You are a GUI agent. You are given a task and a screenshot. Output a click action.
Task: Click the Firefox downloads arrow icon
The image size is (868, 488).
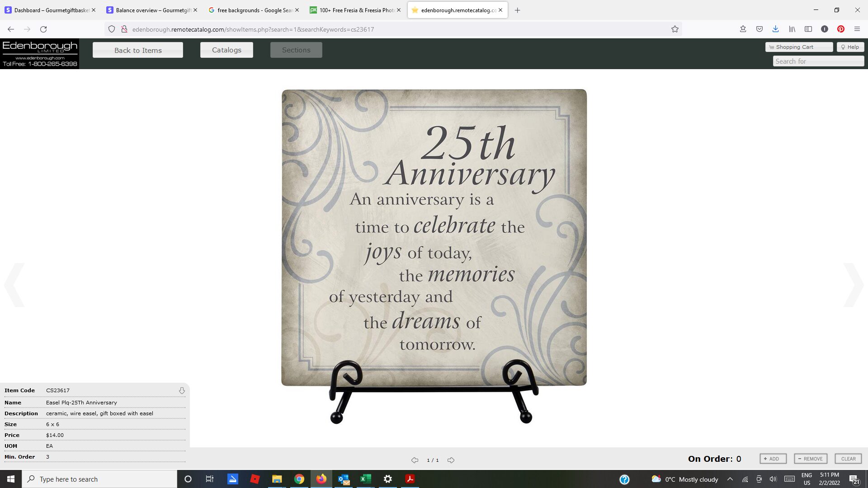click(x=775, y=29)
